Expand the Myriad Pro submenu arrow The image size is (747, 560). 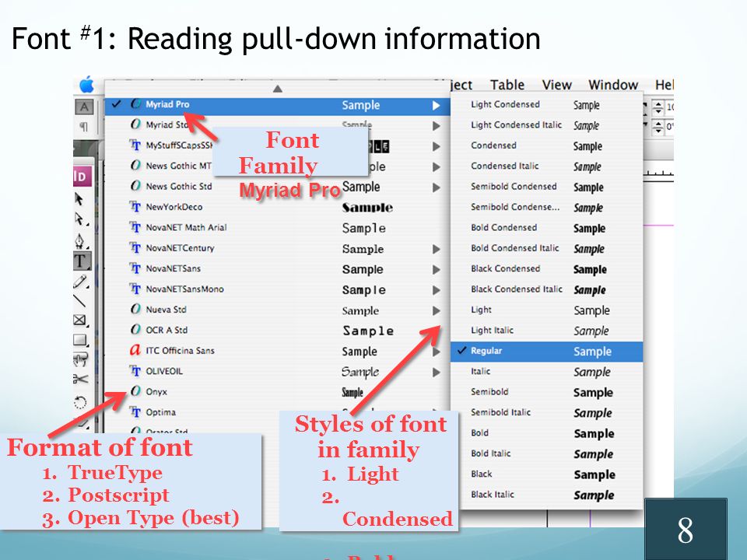point(436,105)
